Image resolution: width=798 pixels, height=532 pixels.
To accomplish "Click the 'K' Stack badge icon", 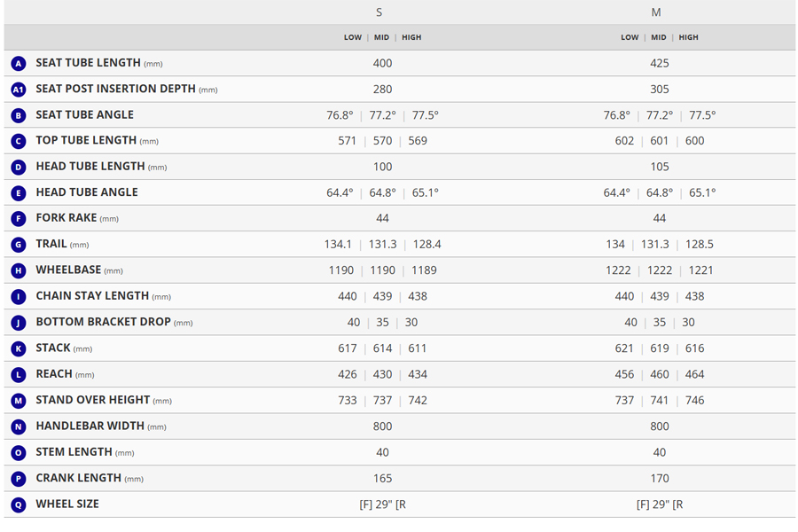I will [19, 348].
